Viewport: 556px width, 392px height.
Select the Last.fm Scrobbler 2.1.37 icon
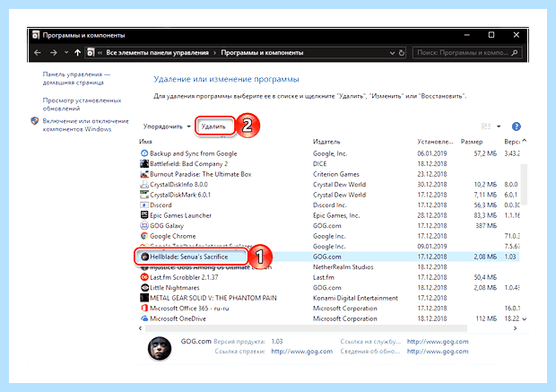(144, 277)
